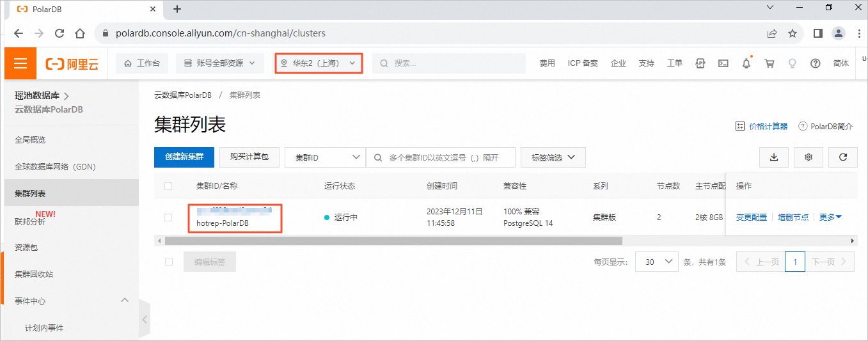This screenshot has height=341, width=868.
Task: Click the 购买计算包 button
Action: coord(249,157)
